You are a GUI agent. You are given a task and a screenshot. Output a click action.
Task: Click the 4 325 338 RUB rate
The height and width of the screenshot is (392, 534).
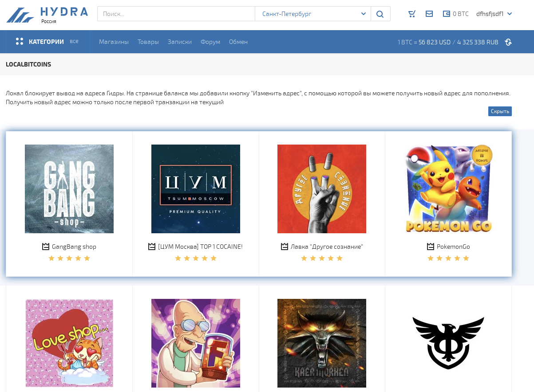478,42
